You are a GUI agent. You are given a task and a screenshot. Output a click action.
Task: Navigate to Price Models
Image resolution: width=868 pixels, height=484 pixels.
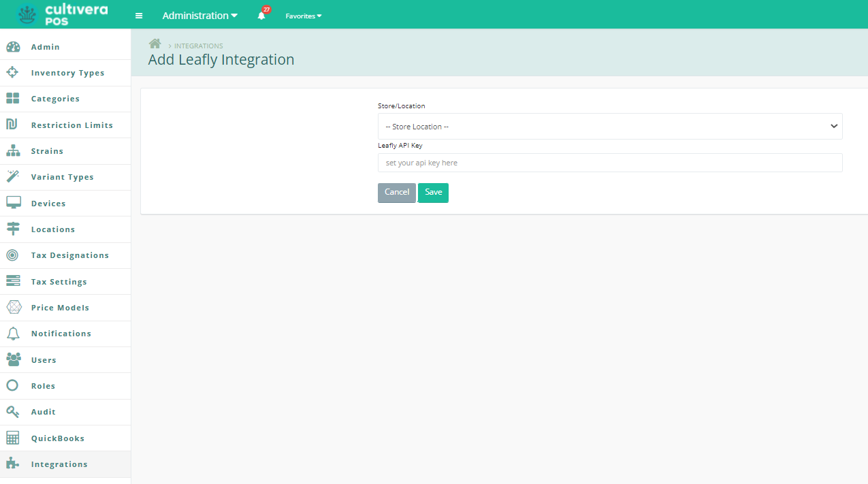click(x=65, y=308)
